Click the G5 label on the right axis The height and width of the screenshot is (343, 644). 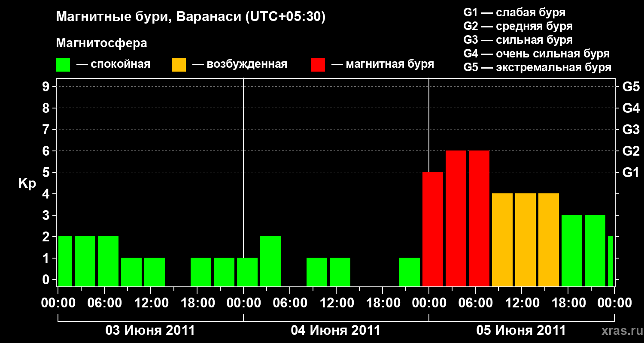(x=631, y=87)
